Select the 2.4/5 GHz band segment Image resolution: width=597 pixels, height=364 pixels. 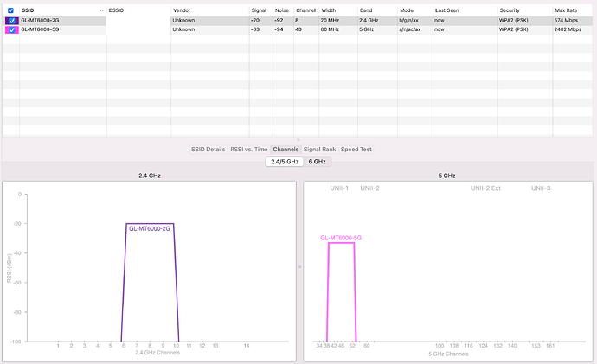[285, 162]
